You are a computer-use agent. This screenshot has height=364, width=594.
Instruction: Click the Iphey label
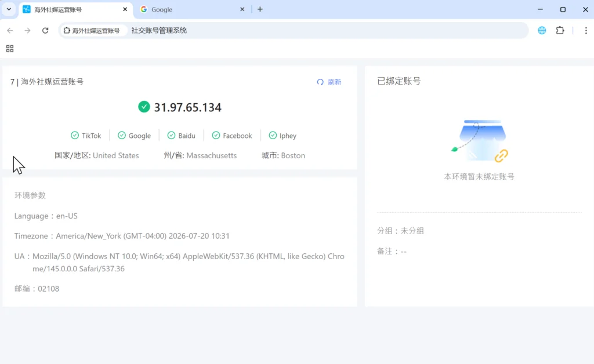288,136
